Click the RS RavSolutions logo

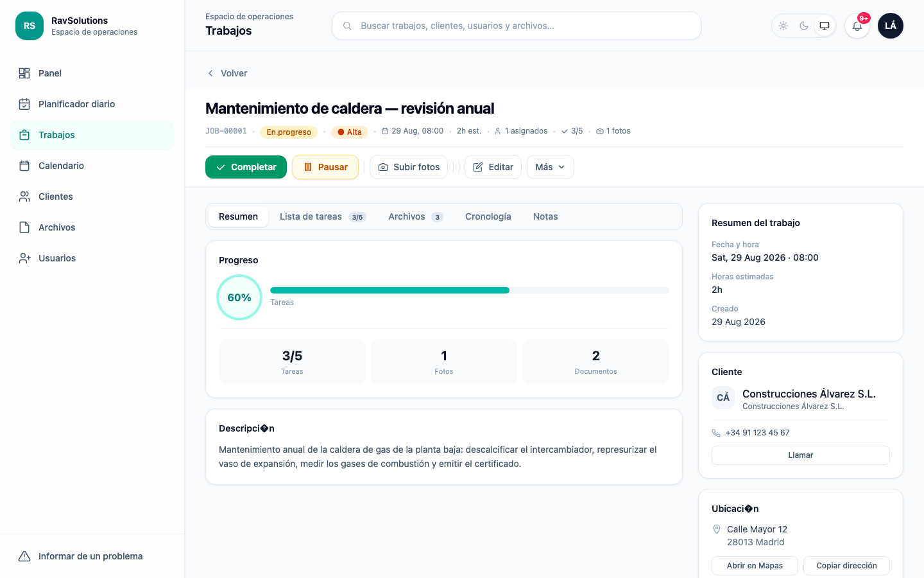point(30,26)
